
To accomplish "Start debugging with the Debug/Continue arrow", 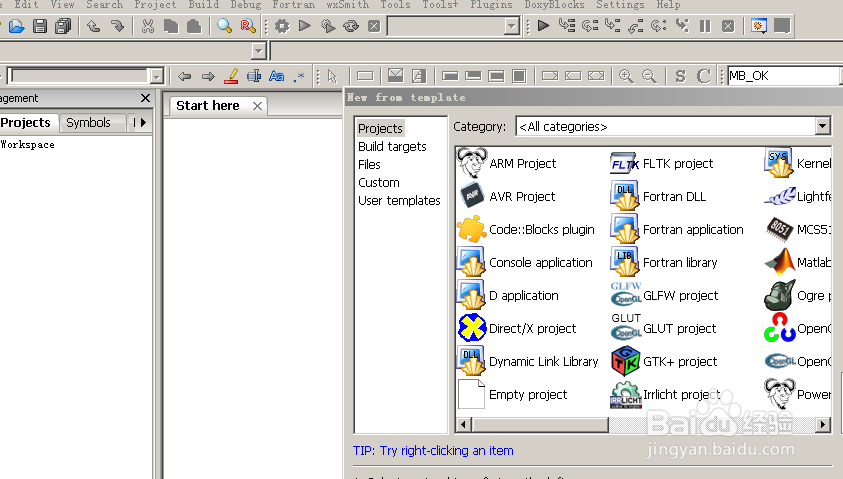I will click(x=544, y=25).
